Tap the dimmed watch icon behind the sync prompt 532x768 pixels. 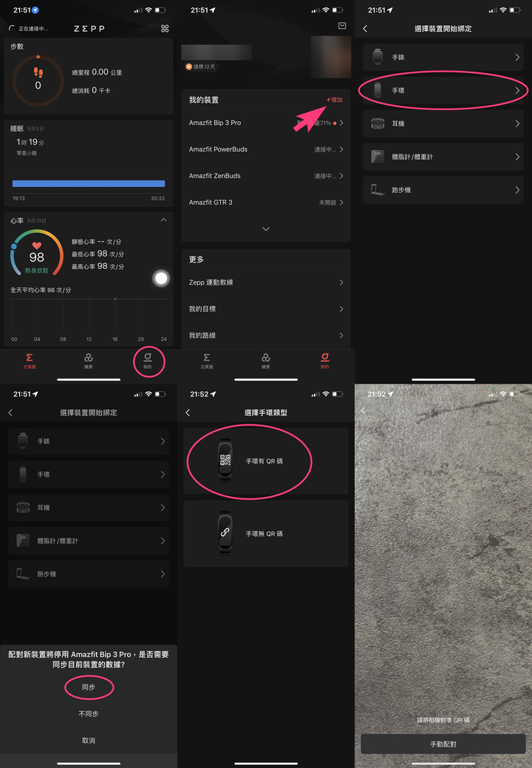(23, 441)
